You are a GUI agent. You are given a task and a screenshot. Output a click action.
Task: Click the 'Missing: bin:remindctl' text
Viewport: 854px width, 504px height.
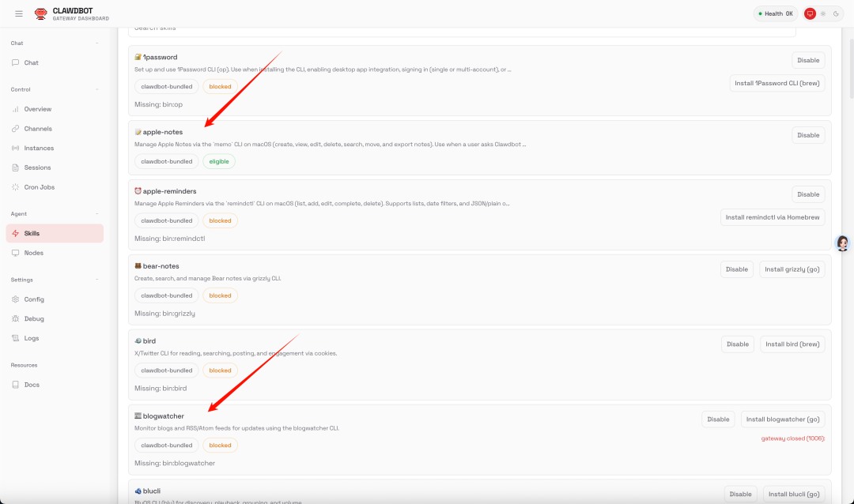click(x=170, y=239)
